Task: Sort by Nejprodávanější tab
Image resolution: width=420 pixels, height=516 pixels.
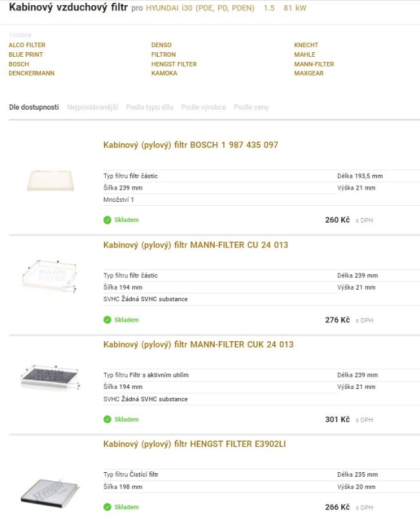Action: pos(92,107)
